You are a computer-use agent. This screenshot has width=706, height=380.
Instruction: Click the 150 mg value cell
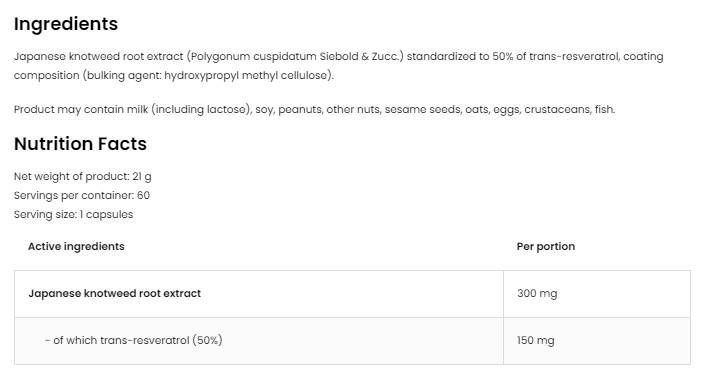pyautogui.click(x=597, y=341)
